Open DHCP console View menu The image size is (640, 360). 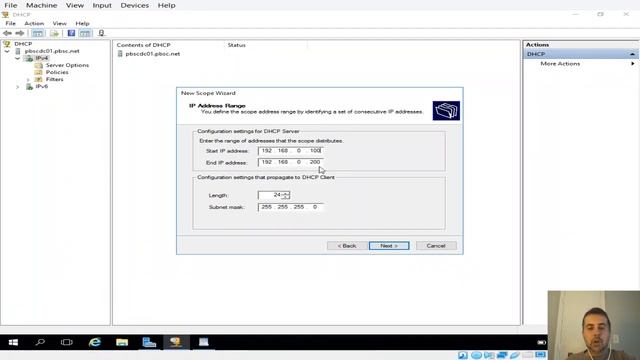(59, 23)
